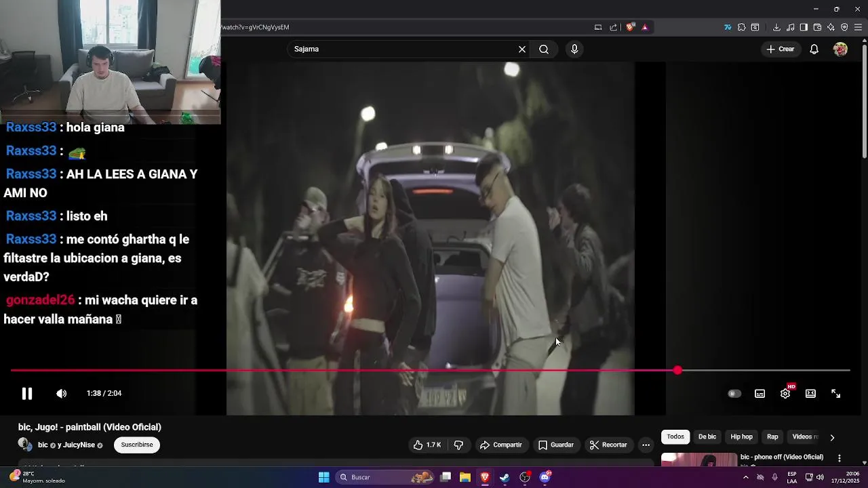Seek using the red progress handle
The image size is (868, 488).
coord(678,371)
